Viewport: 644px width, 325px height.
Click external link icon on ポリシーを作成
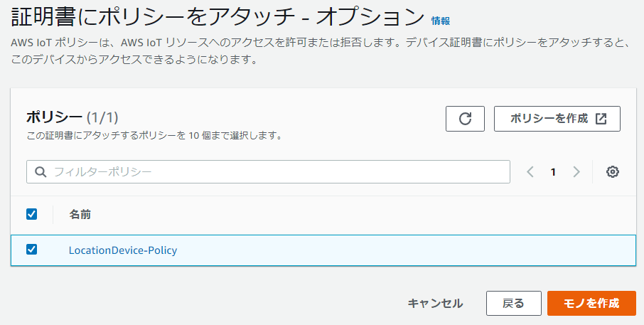click(x=601, y=119)
